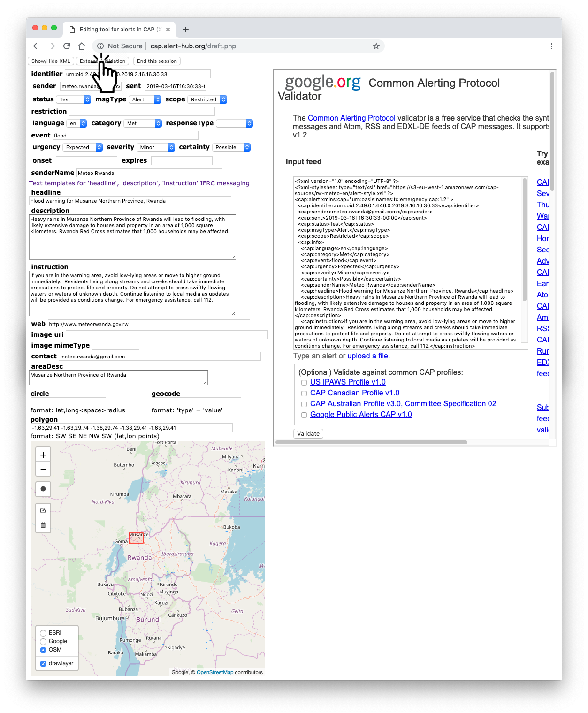Expand the severity dropdown showing Minor
The width and height of the screenshot is (588, 713).
pyautogui.click(x=156, y=147)
